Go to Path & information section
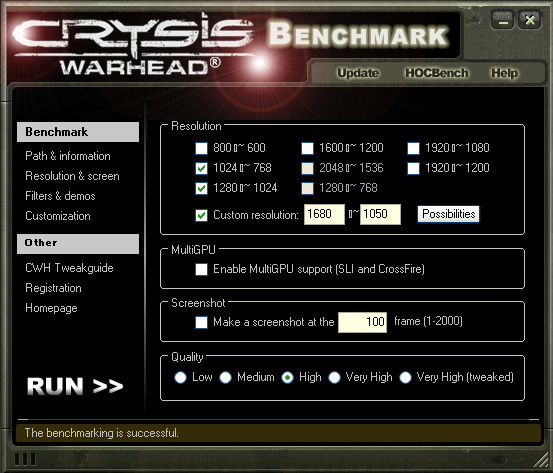The width and height of the screenshot is (553, 473). [68, 156]
